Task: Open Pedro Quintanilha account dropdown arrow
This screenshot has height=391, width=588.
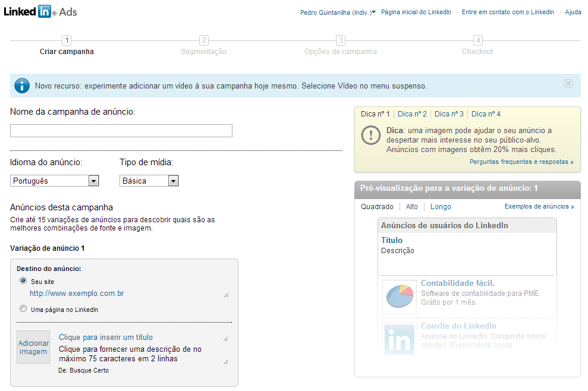Action: [x=373, y=12]
